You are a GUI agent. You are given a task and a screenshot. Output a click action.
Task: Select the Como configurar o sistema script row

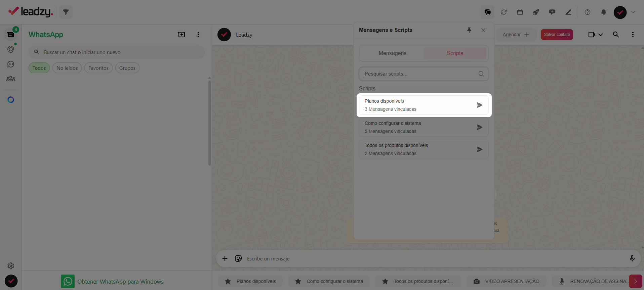(424, 127)
